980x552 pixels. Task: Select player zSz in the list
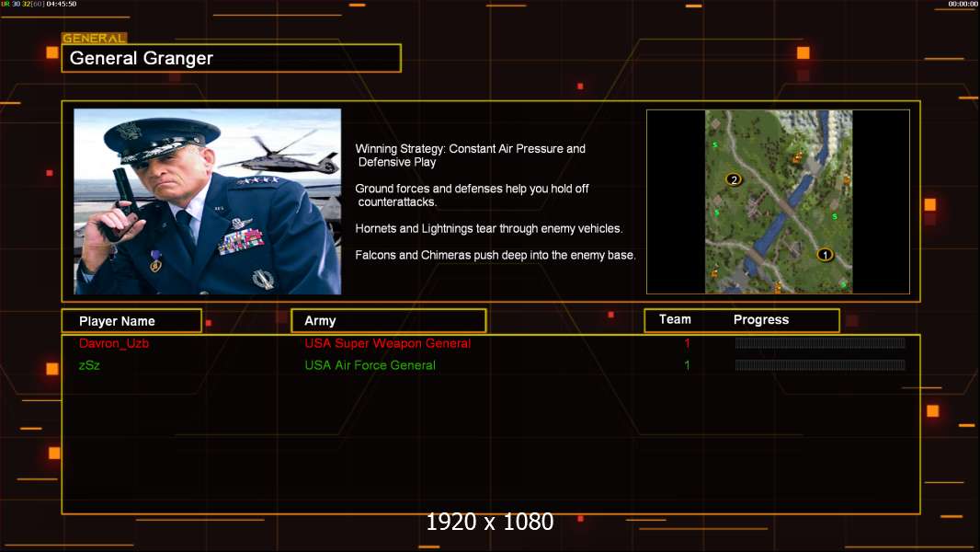coord(89,365)
